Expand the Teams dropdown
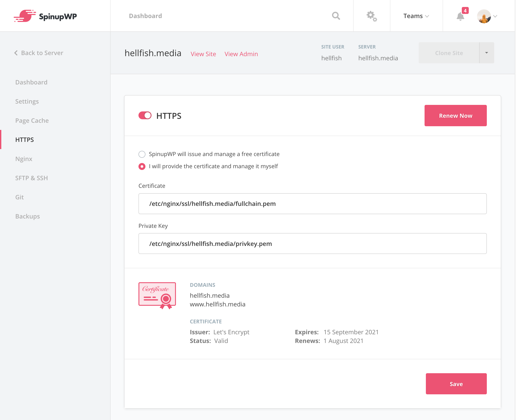The width and height of the screenshot is (516, 420). click(416, 16)
